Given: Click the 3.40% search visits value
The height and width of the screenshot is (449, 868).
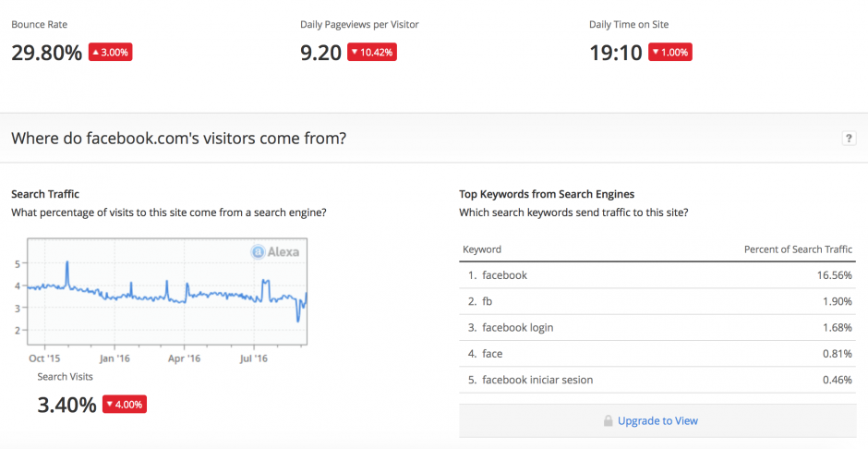Looking at the screenshot, I should coord(66,405).
